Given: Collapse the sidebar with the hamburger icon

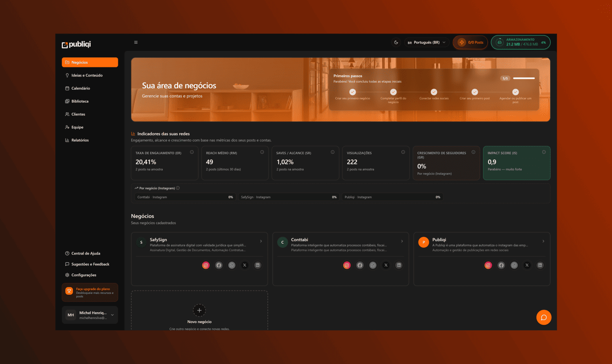Looking at the screenshot, I should coord(136,42).
